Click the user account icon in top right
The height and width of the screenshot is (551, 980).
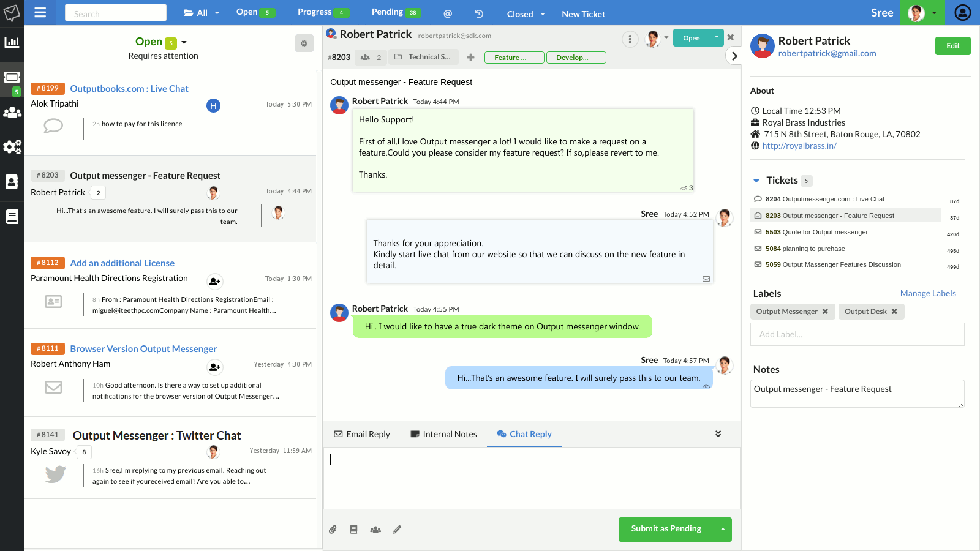pyautogui.click(x=962, y=12)
